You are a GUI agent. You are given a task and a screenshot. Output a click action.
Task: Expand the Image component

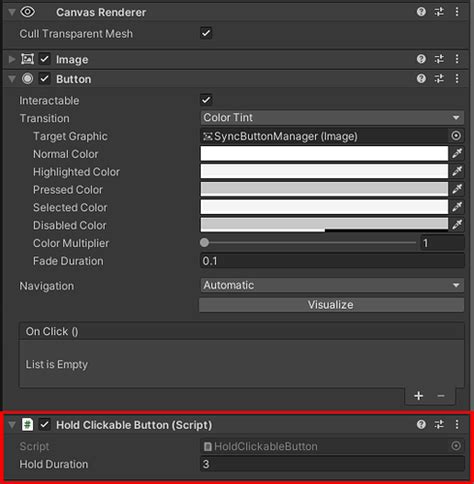pyautogui.click(x=12, y=59)
